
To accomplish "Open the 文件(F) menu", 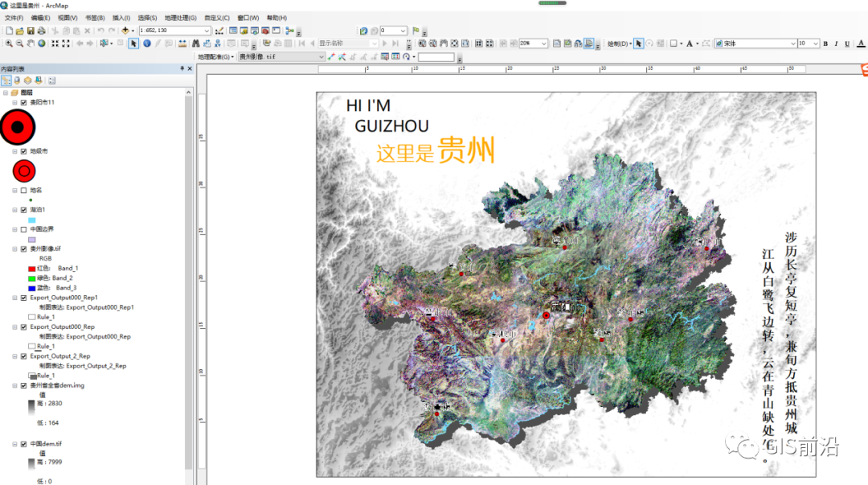I will 14,18.
